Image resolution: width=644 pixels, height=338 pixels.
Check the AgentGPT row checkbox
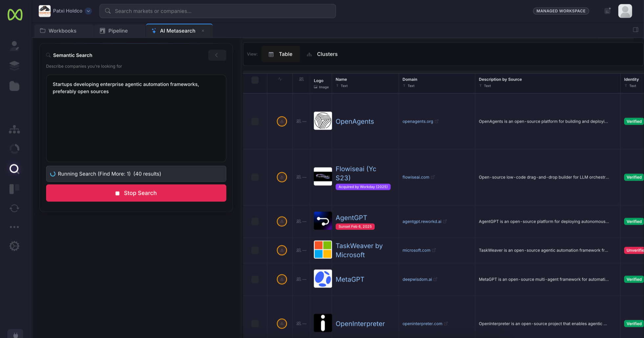coord(255,221)
